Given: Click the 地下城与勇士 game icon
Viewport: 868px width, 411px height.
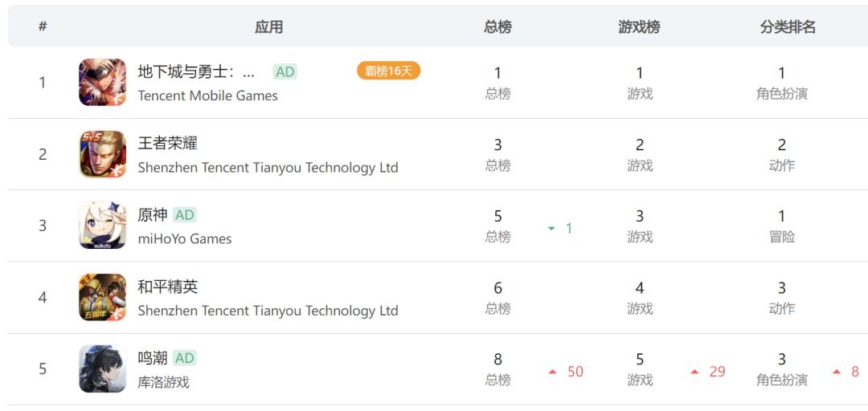Looking at the screenshot, I should (102, 82).
